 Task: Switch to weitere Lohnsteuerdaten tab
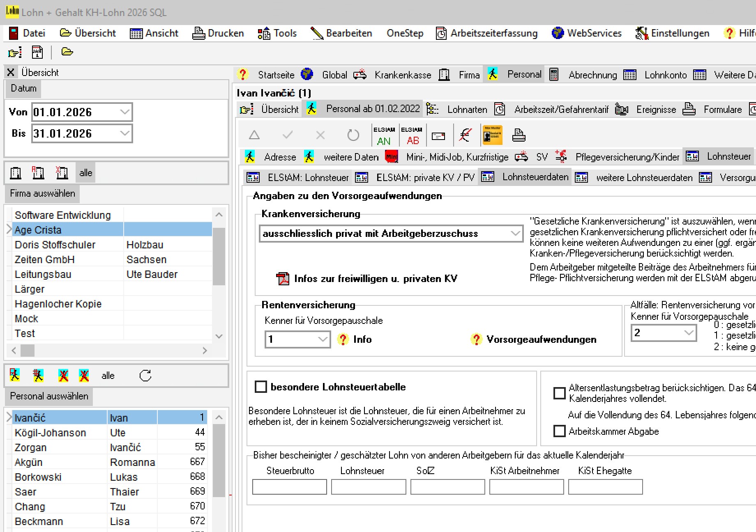pyautogui.click(x=644, y=178)
